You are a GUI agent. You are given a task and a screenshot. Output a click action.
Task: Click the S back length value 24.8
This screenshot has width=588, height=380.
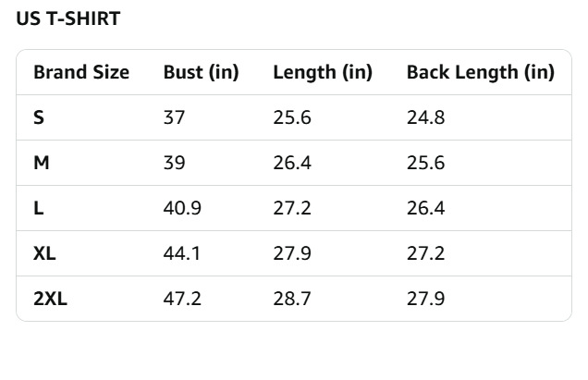pyautogui.click(x=425, y=117)
